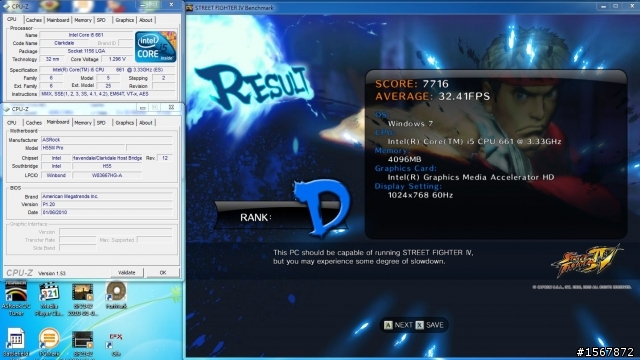Click the code name value 'Clarkdale'

tap(64, 43)
